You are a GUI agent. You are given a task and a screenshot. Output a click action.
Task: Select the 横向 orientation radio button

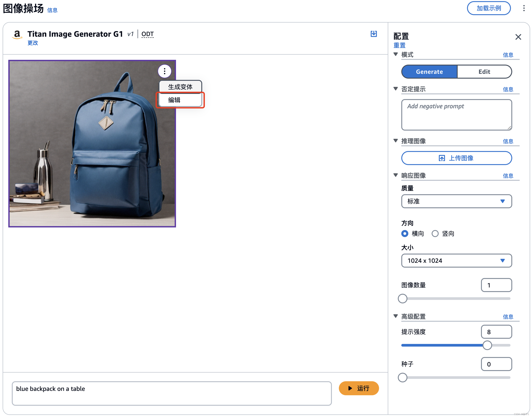404,233
